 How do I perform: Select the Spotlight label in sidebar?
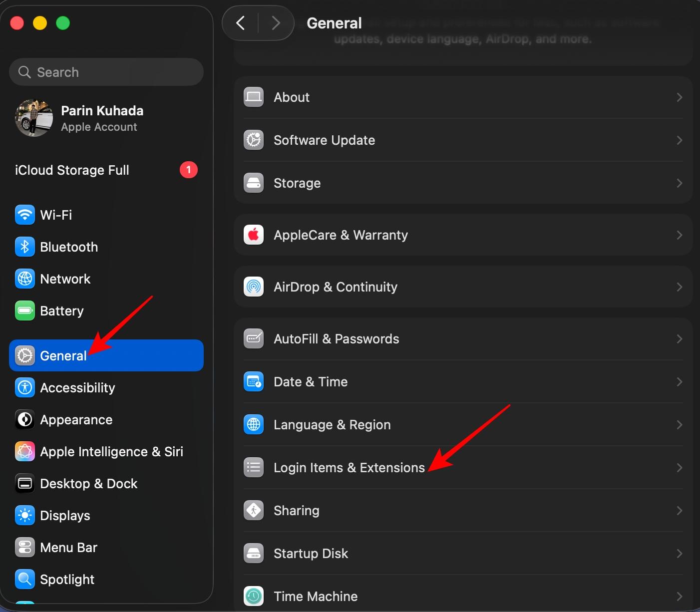67,580
